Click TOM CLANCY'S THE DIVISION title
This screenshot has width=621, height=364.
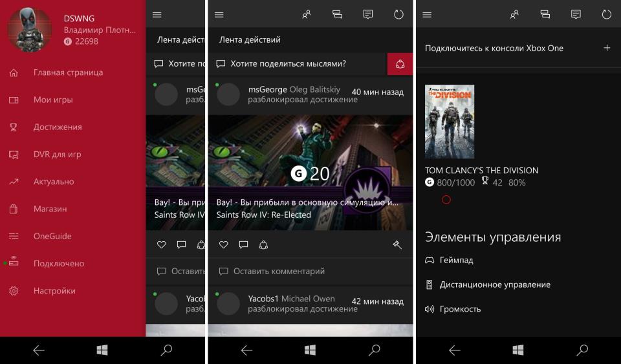point(481,171)
